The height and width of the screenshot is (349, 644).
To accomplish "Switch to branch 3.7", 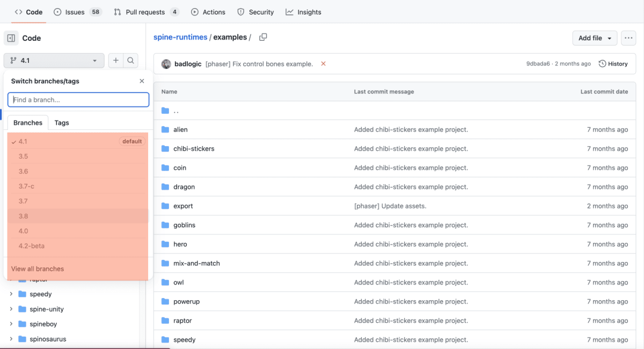I will tap(78, 201).
